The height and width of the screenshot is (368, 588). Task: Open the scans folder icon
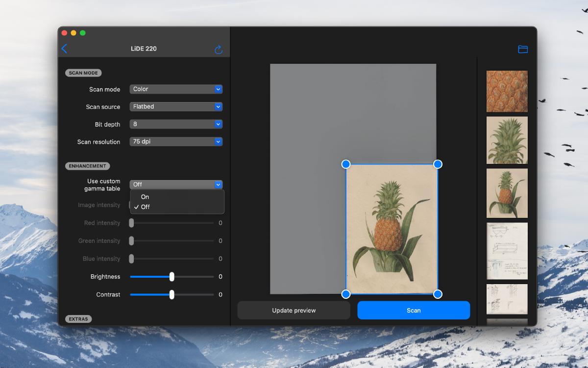click(x=523, y=49)
